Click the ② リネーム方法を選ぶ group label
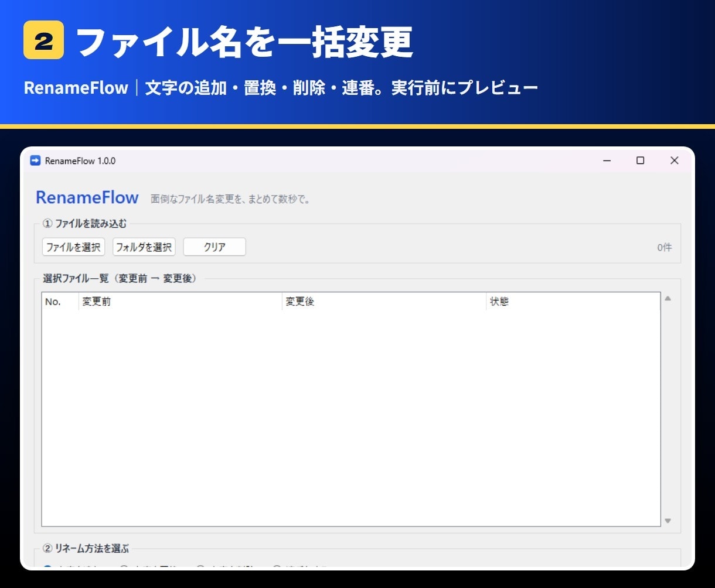 86,549
